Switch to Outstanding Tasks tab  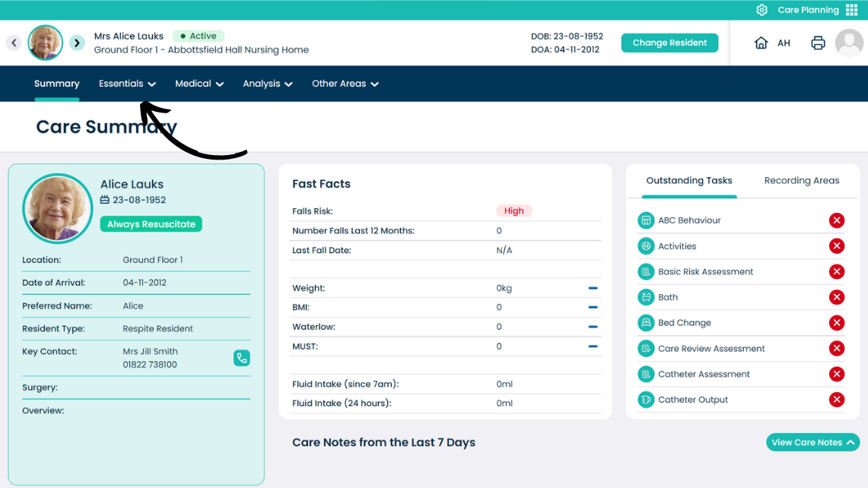coord(689,180)
